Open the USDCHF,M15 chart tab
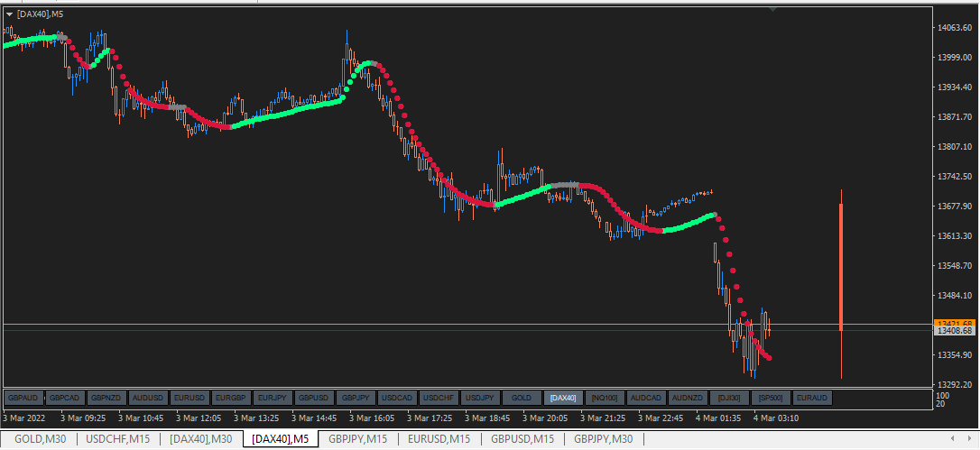Viewport: 980px width, 450px height. click(117, 439)
